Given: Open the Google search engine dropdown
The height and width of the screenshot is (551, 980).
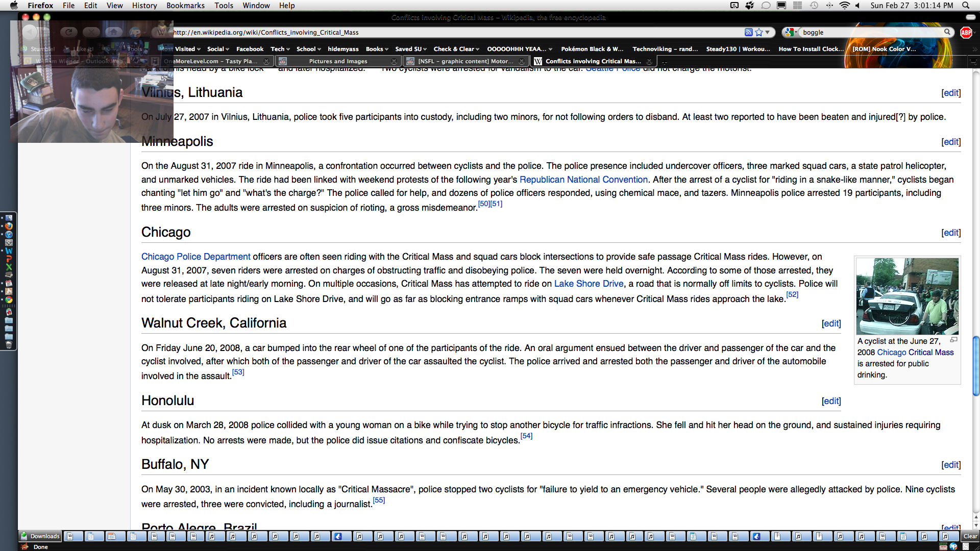Looking at the screenshot, I should tap(791, 32).
